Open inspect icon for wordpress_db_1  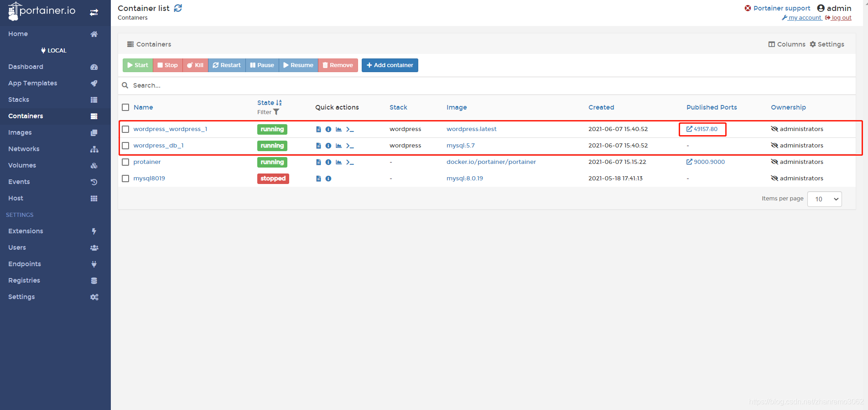pos(328,146)
